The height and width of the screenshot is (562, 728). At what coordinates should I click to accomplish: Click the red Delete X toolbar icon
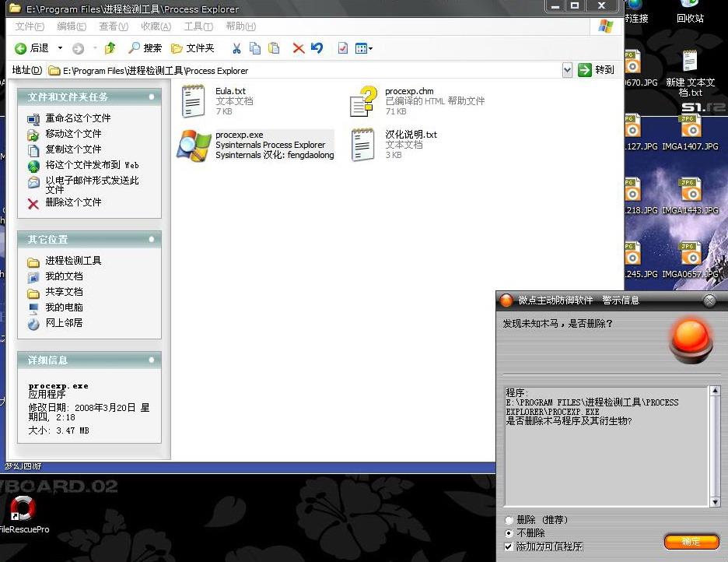299,48
